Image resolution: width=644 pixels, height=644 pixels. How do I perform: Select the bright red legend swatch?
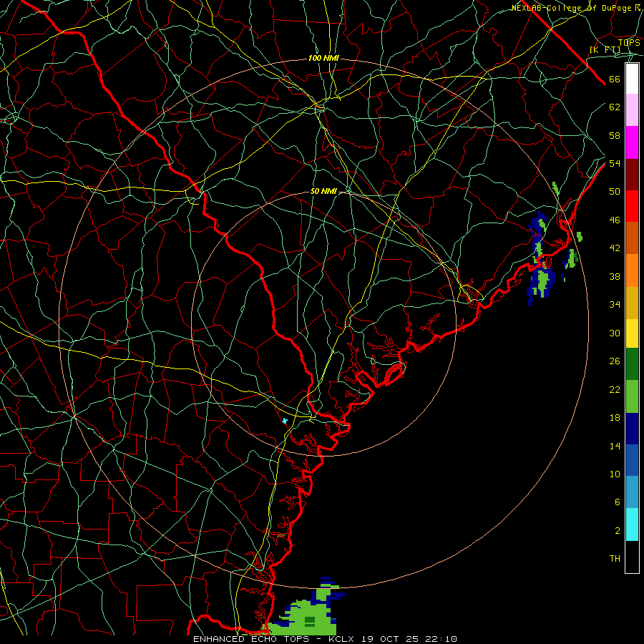click(632, 206)
